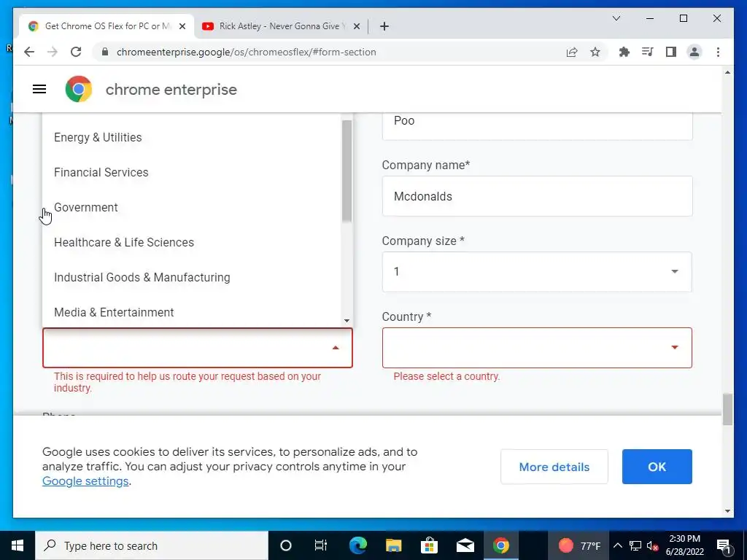View site information via the lock icon
The image size is (747, 560).
[105, 52]
